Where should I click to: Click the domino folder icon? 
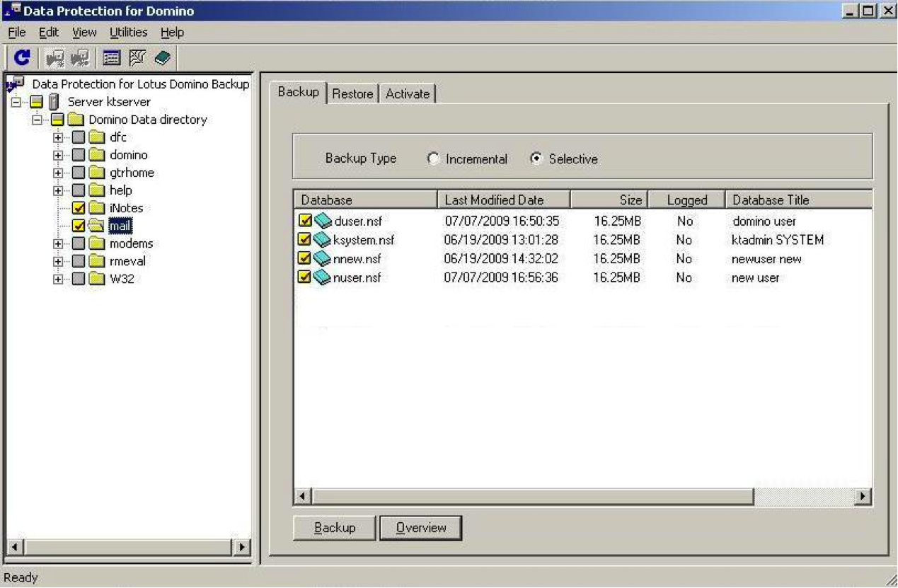(97, 155)
